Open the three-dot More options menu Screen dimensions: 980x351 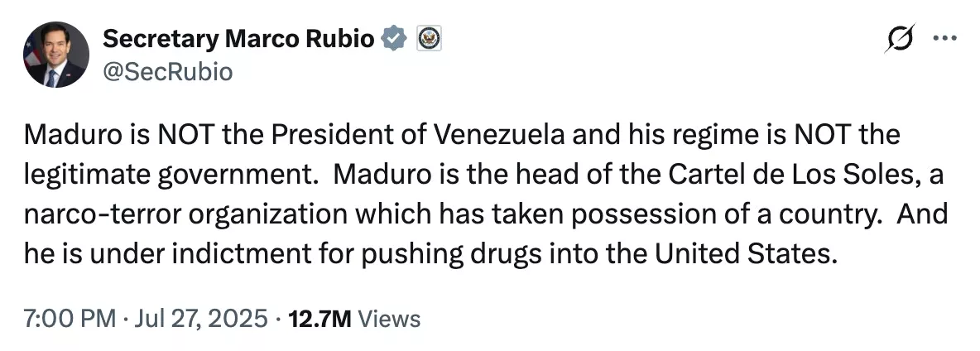(944, 39)
